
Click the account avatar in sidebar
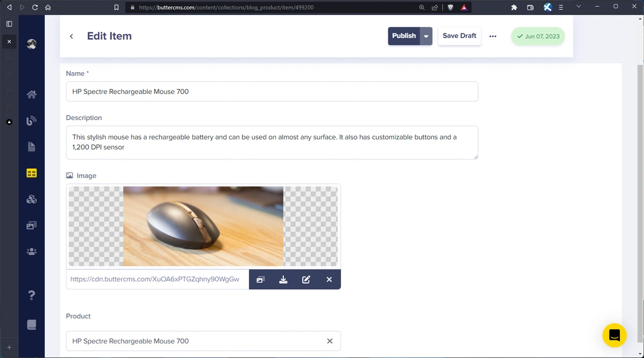pyautogui.click(x=32, y=44)
